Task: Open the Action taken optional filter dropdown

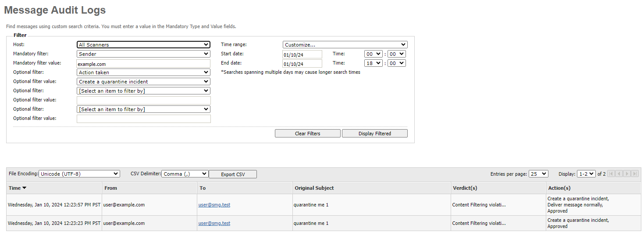Action: click(x=143, y=72)
